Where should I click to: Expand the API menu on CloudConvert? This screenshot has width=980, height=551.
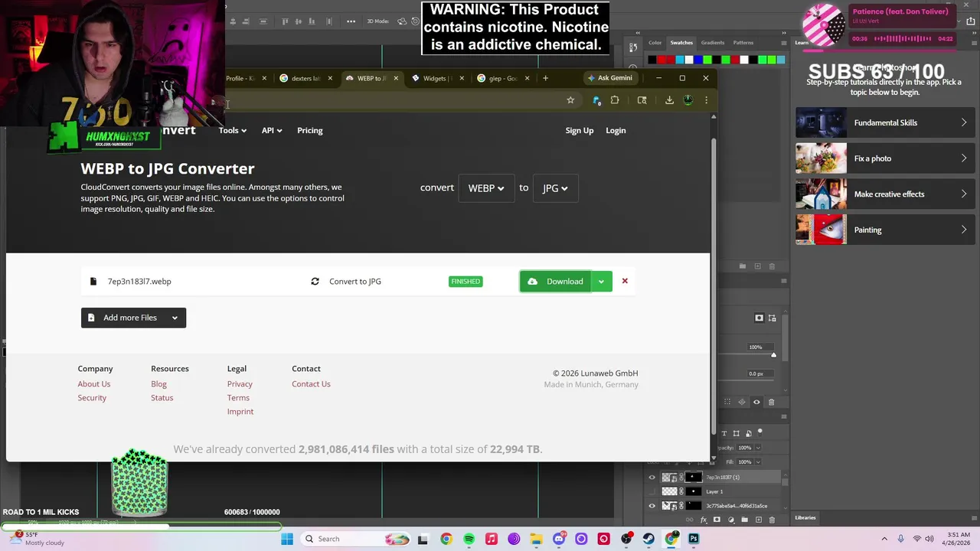click(x=272, y=130)
